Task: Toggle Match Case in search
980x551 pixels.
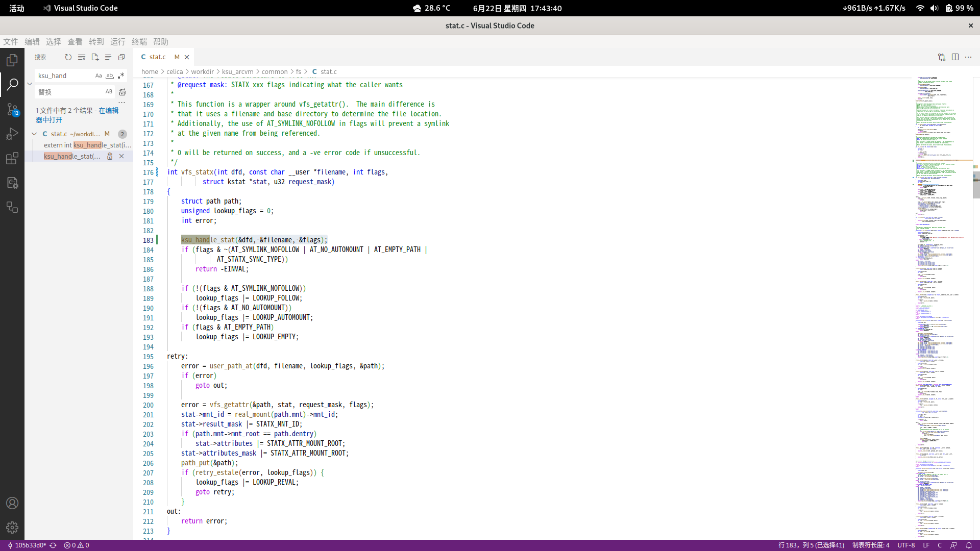Action: click(x=99, y=76)
